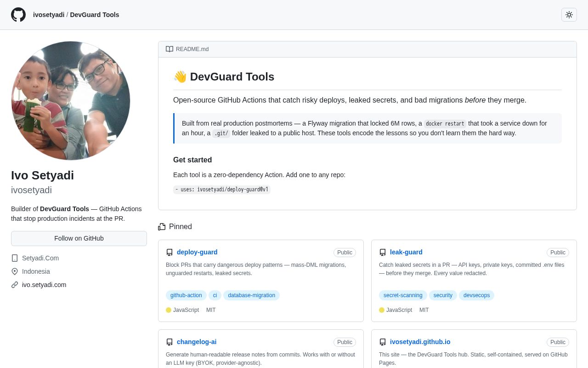Click the 'Setyadi.Com' company text
The width and height of the screenshot is (588, 368).
click(40, 258)
